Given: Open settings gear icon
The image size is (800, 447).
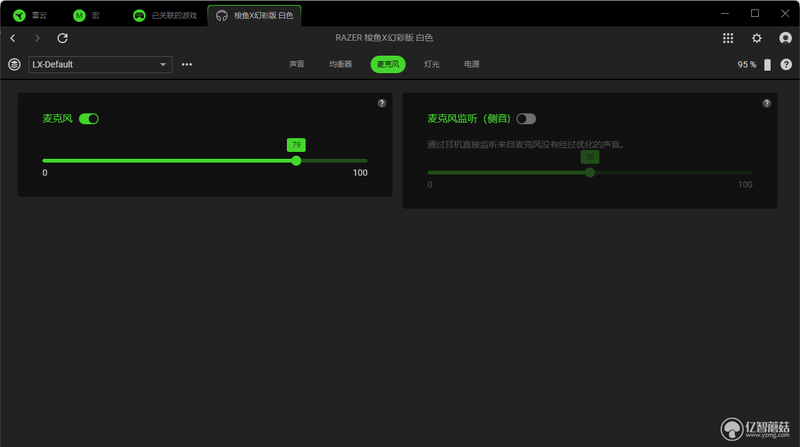Looking at the screenshot, I should (757, 38).
